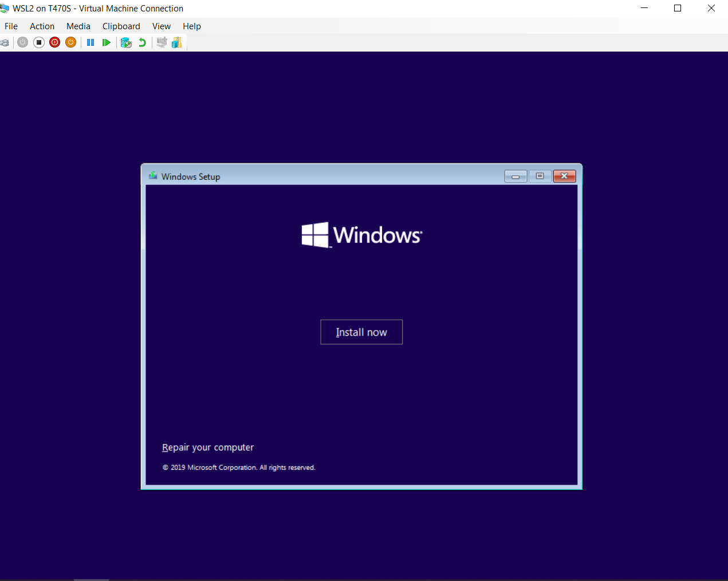Open the File menu

(x=11, y=26)
